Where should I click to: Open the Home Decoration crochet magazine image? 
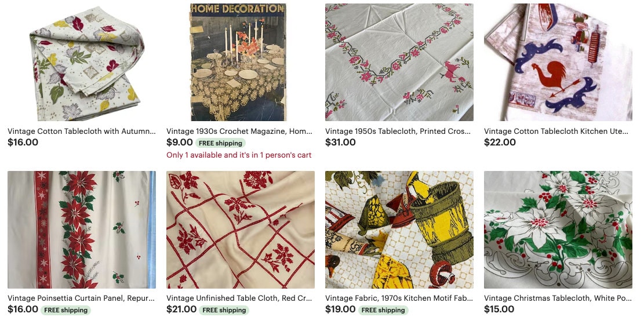point(240,63)
